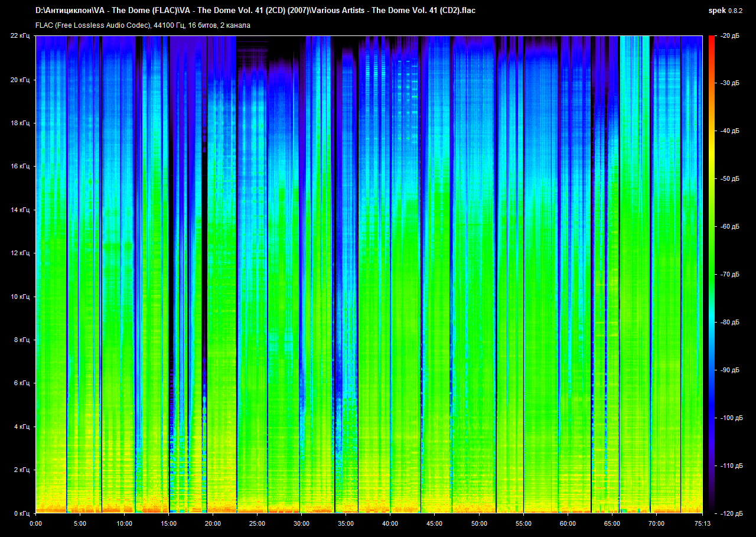Click the spek 0.8.2 version label

(725, 10)
